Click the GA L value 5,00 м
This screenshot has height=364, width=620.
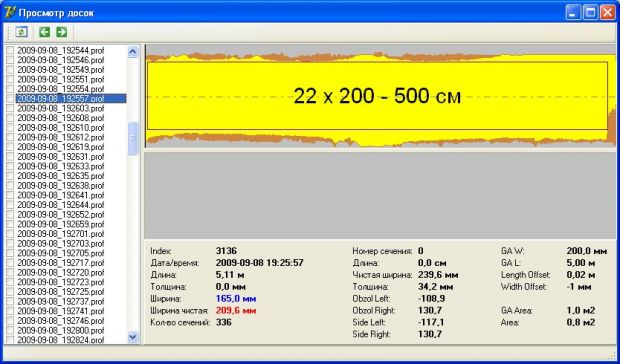pos(582,262)
